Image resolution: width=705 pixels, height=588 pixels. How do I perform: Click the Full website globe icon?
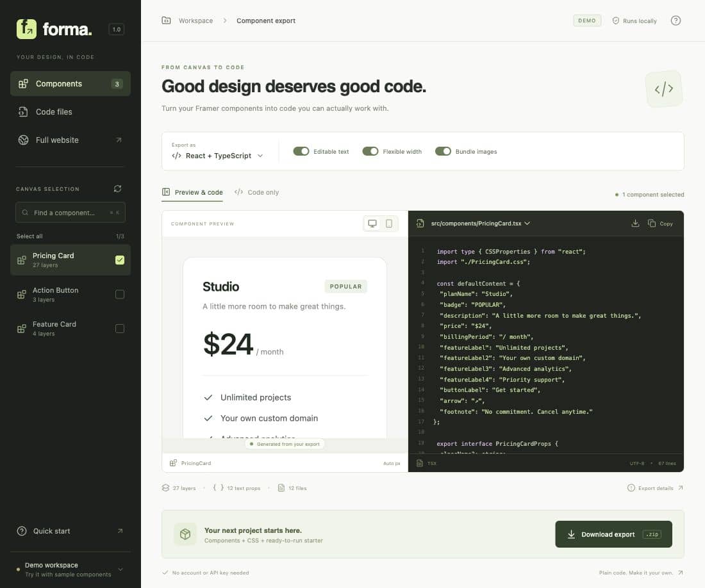(23, 140)
